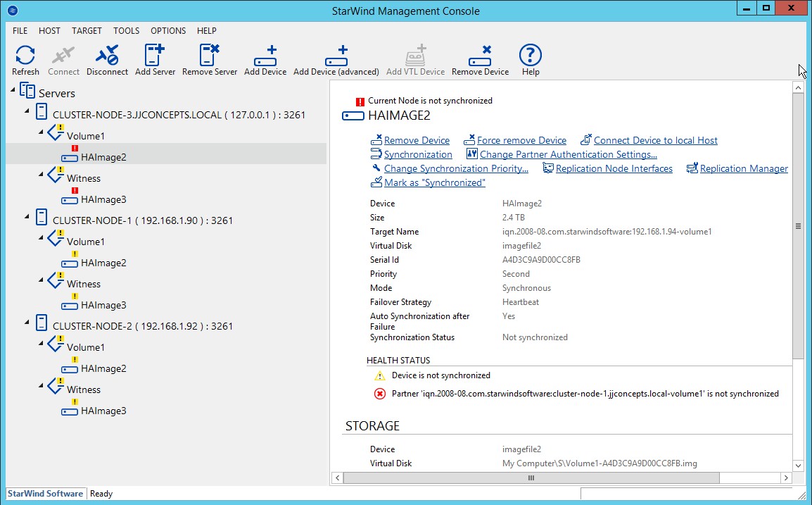Click the Refresh toolbar icon
Screen dimensions: 812x505
(25, 55)
